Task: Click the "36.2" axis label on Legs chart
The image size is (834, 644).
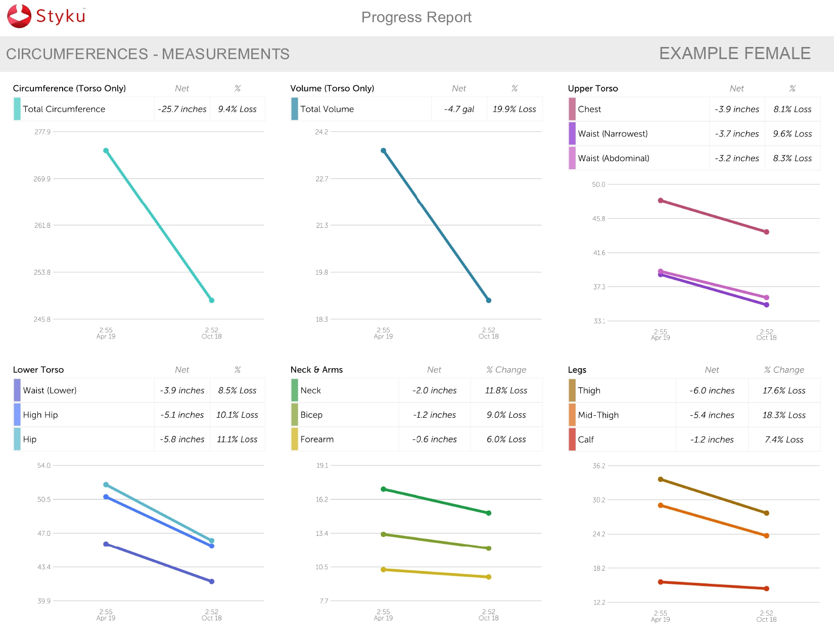Action: coord(599,466)
